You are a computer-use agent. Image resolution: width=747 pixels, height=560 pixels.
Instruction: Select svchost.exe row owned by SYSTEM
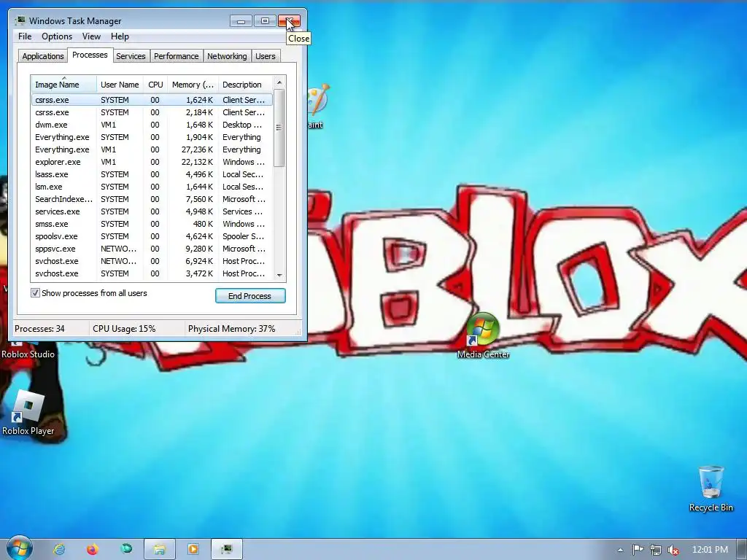152,273
